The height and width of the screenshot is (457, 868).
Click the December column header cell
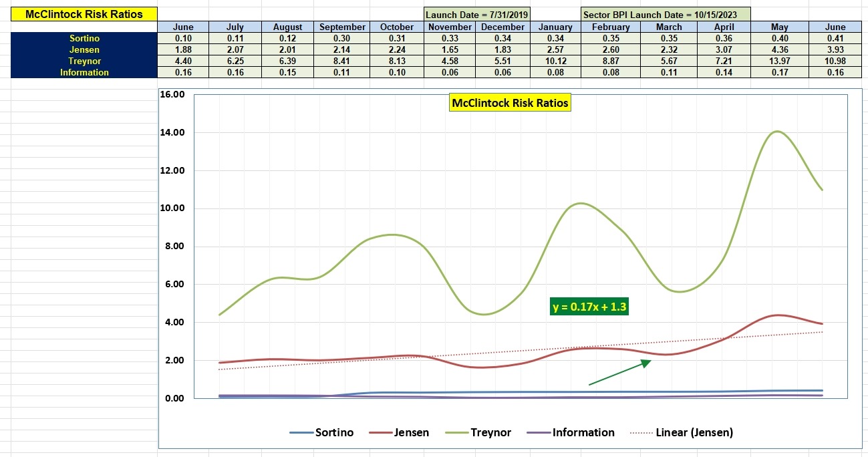coord(502,27)
